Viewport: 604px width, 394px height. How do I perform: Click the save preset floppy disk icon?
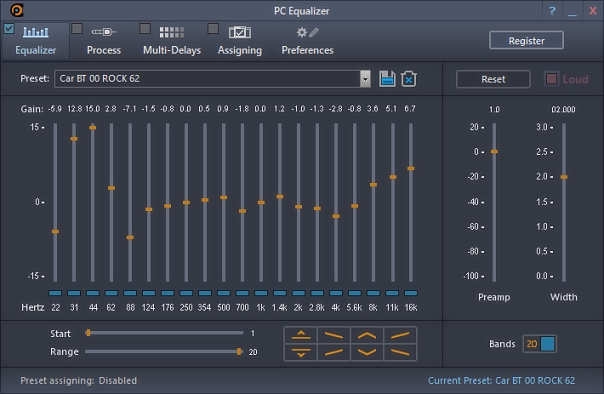[x=387, y=79]
